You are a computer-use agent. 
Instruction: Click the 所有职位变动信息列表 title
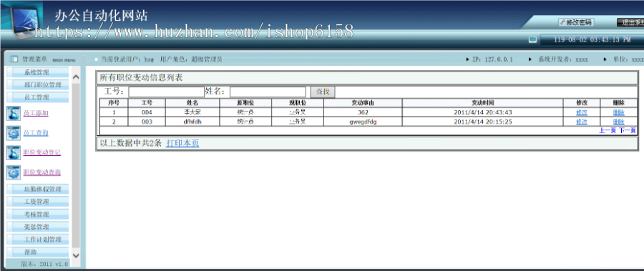(141, 77)
